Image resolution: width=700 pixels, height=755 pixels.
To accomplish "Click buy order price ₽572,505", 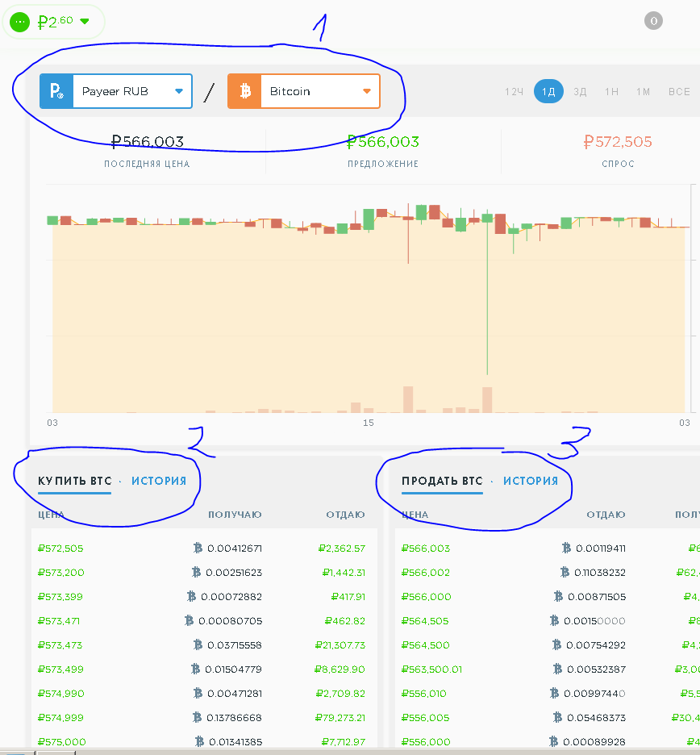I will pyautogui.click(x=60, y=549).
